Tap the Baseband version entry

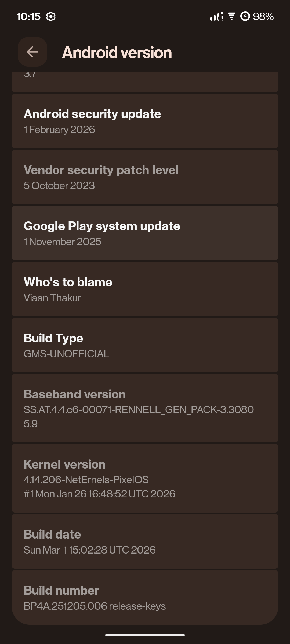click(x=145, y=408)
